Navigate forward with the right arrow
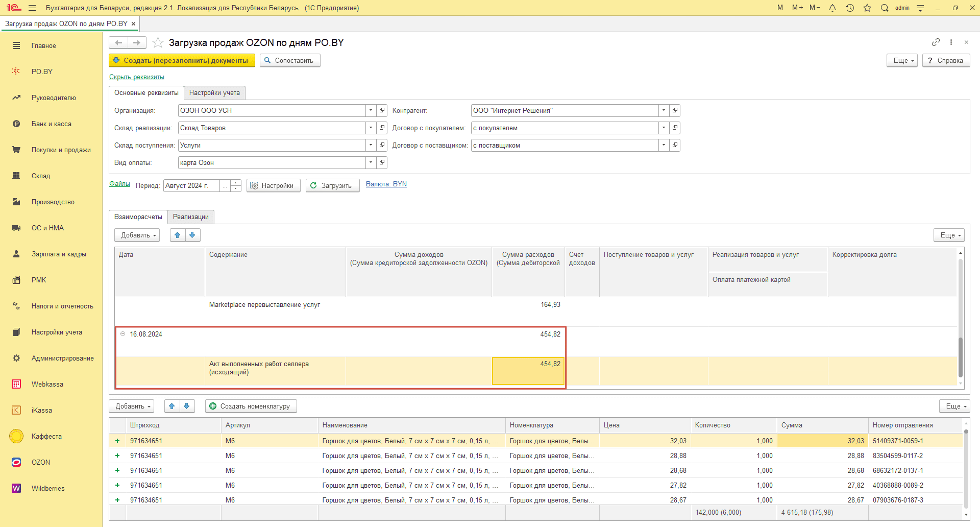 (137, 43)
